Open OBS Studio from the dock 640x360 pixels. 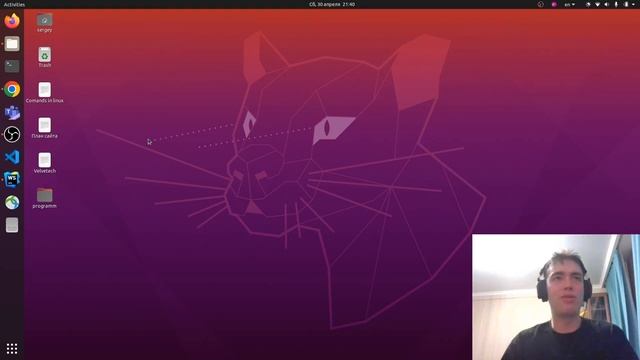pyautogui.click(x=12, y=134)
